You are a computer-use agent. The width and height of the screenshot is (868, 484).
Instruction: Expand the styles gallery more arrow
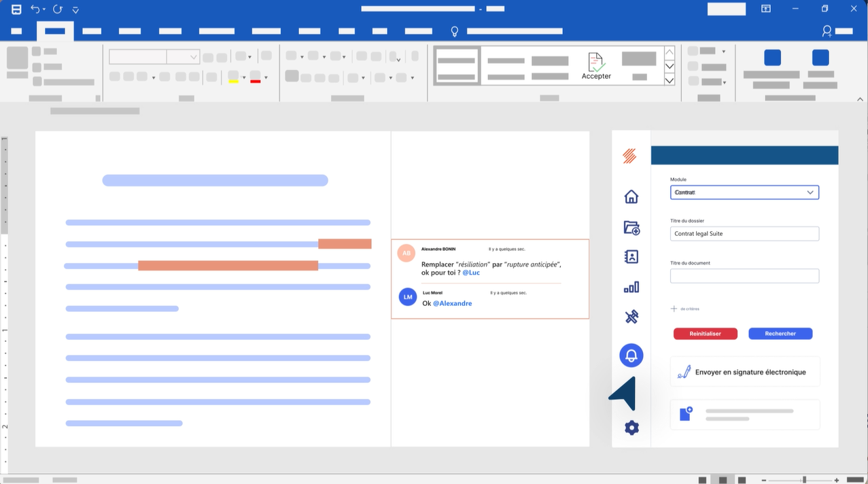pos(670,80)
